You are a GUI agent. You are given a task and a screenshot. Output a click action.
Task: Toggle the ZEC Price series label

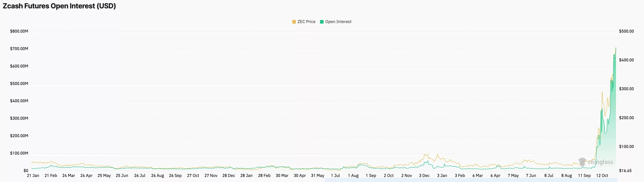coord(306,22)
